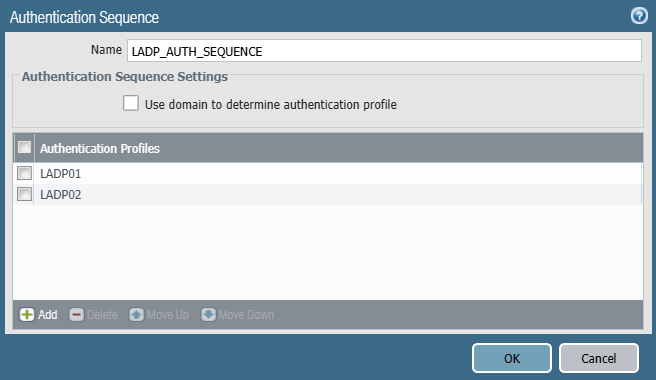The height and width of the screenshot is (380, 656).
Task: Click the Move Up label
Action: pos(168,315)
